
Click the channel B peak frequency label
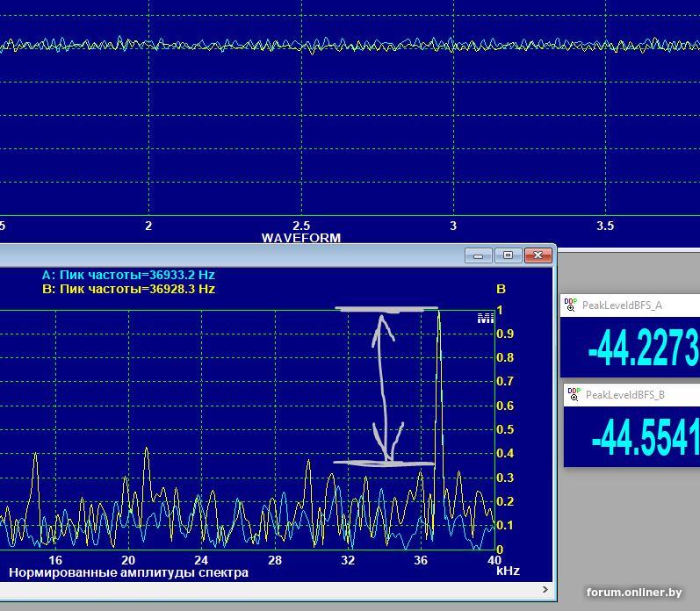[x=128, y=288]
